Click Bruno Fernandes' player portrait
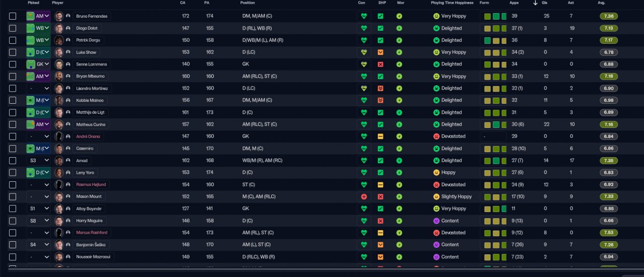Screen dimensions: 644x277 pyautogui.click(x=59, y=16)
